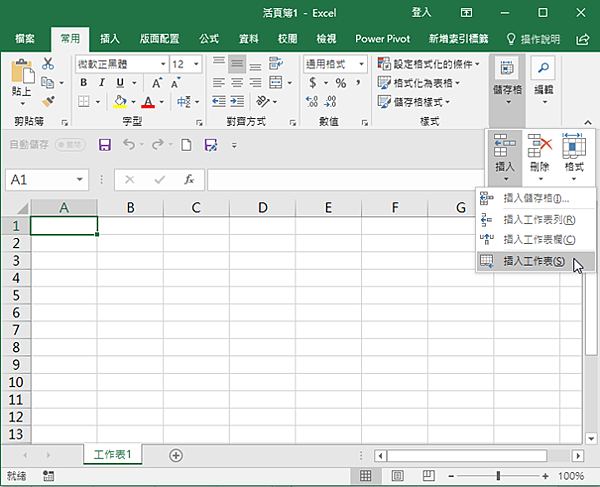
Task: Toggle the 自動儲存 autosave switch
Action: click(70, 145)
